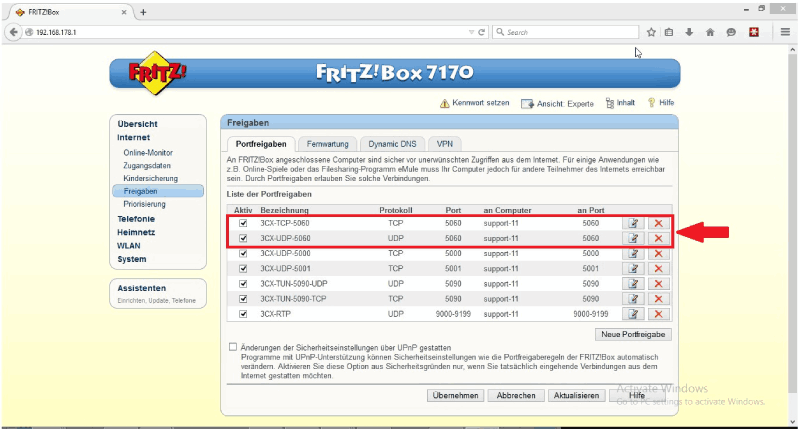The height and width of the screenshot is (429, 800).
Task: Click the Neue Portfreigabe button
Action: click(x=633, y=334)
